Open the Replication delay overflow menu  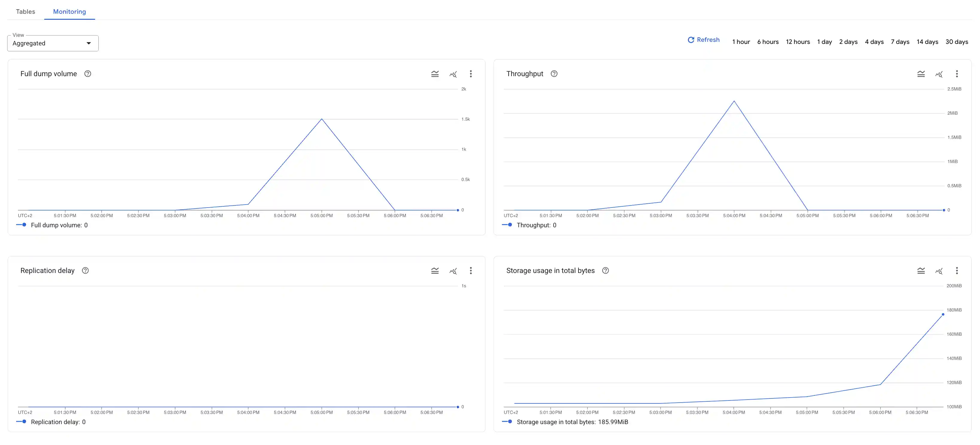(471, 271)
